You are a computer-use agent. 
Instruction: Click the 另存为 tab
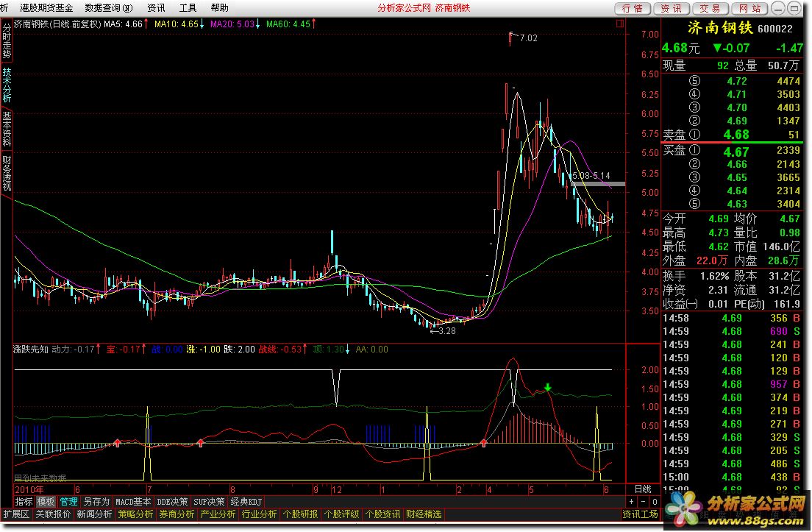tap(96, 501)
